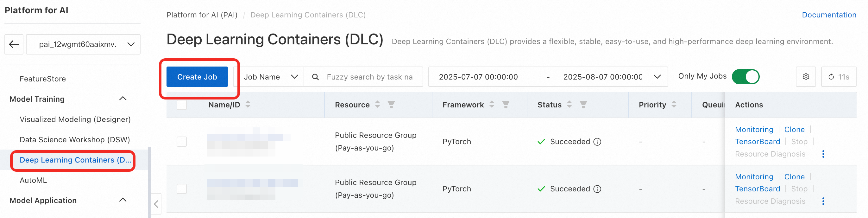
Task: Open the Documentation link
Action: point(828,15)
